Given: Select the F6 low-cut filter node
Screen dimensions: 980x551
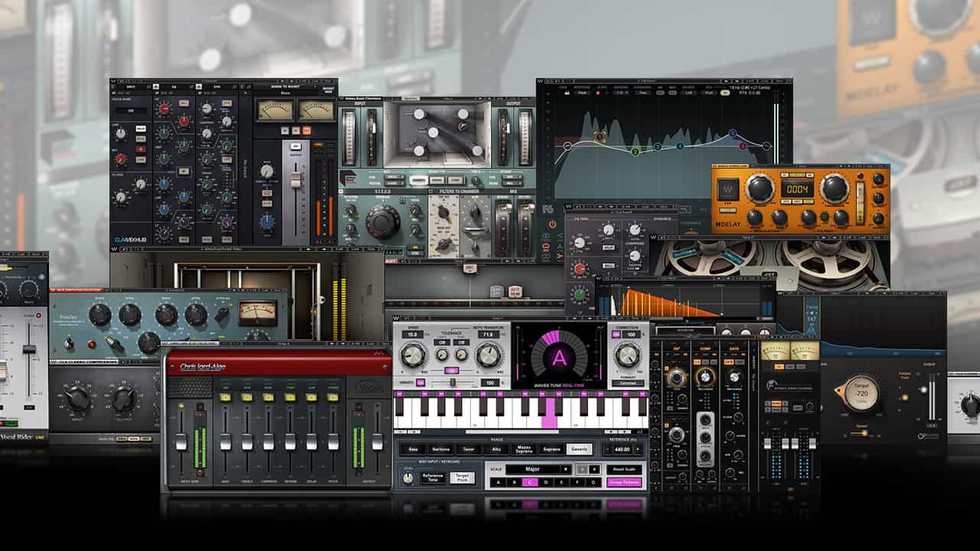Looking at the screenshot, I should tap(567, 145).
